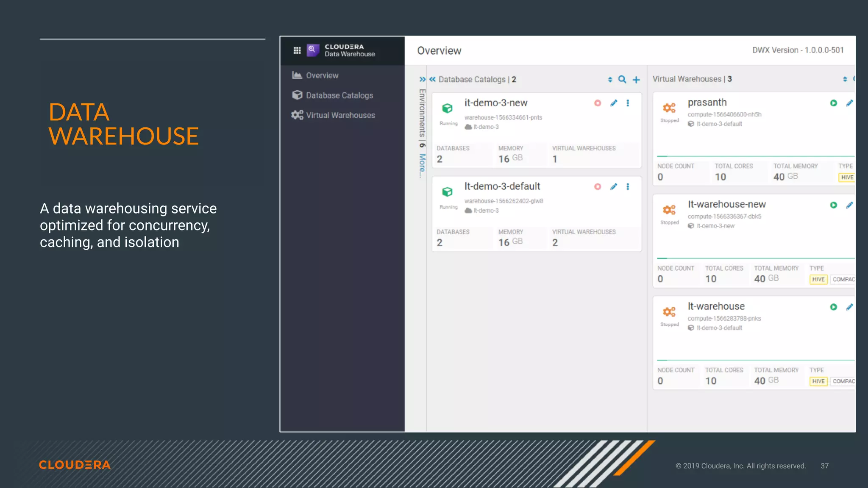Collapse the Database Catalogs panel chevron
Viewport: 868px width, 488px height.
coord(432,79)
